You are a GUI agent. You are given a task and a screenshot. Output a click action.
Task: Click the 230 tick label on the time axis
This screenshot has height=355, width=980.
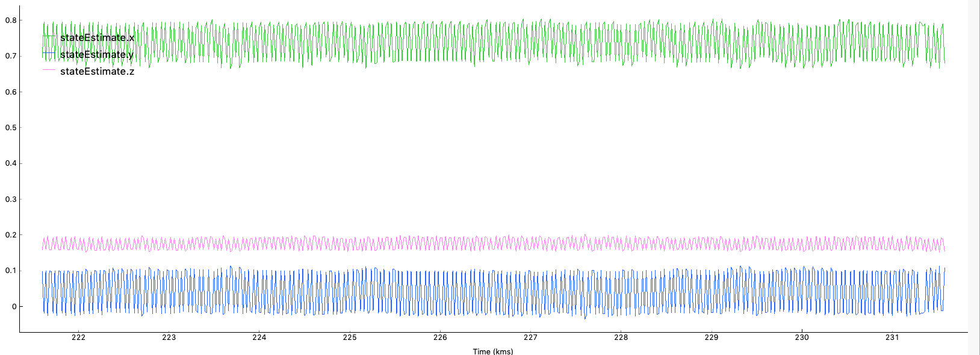(802, 338)
